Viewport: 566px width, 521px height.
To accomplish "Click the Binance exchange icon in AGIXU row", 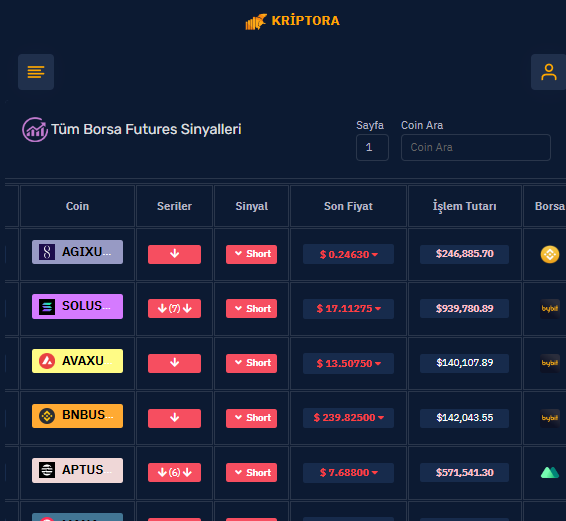I will pyautogui.click(x=550, y=254).
